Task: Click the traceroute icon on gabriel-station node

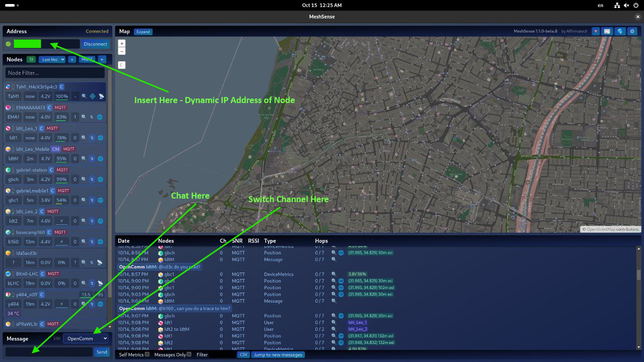Action: click(92, 179)
